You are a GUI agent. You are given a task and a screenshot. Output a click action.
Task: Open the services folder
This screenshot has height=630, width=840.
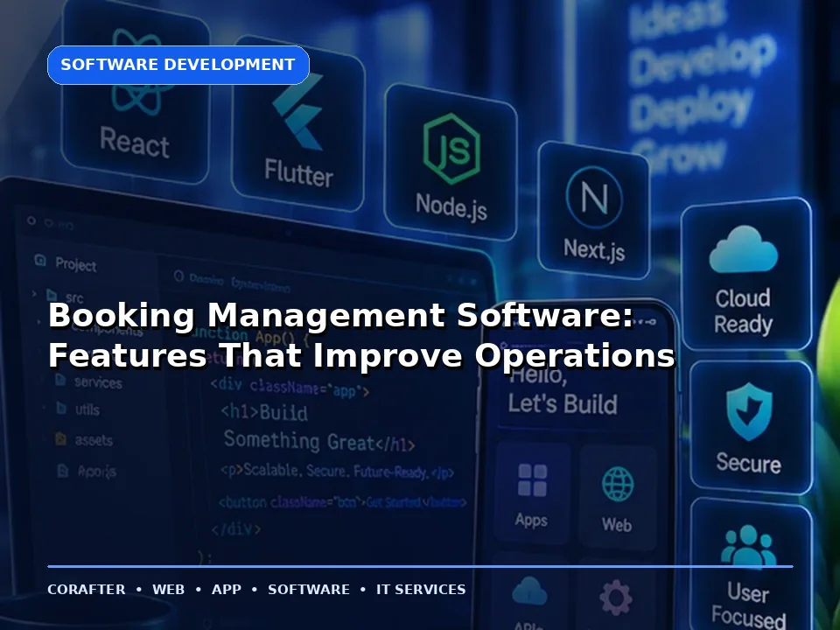pos(89,381)
